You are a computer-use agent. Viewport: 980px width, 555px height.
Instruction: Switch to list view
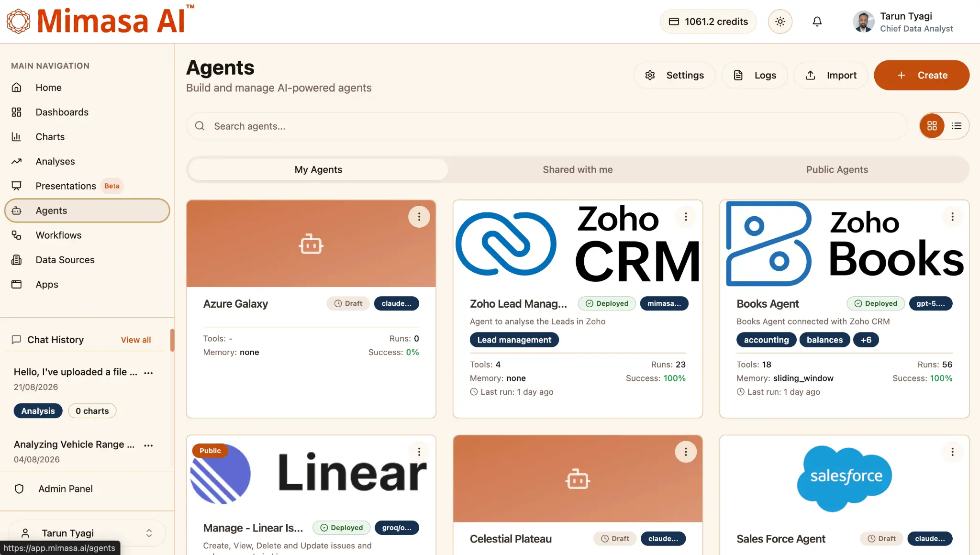(957, 126)
